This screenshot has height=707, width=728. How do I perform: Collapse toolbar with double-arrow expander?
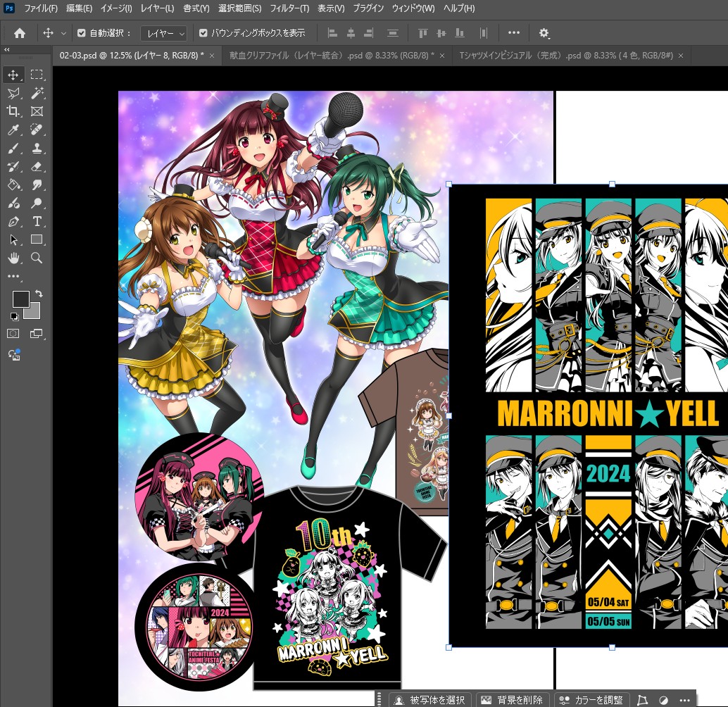(x=6, y=49)
